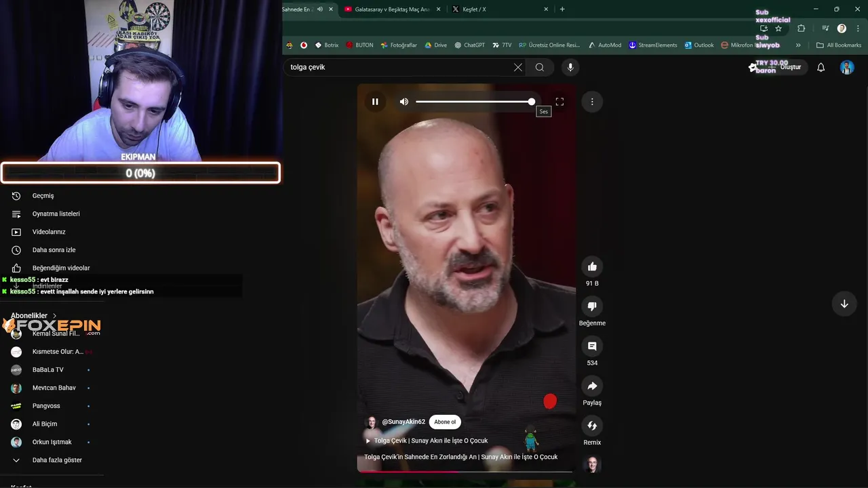Open the Outlook bookmark
Image resolution: width=868 pixels, height=488 pixels.
click(x=699, y=45)
